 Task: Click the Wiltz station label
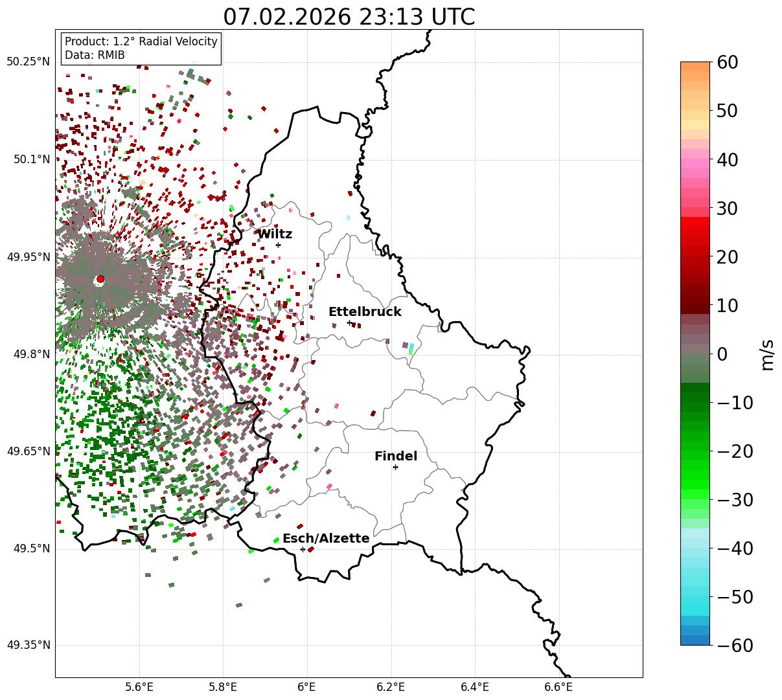point(275,234)
